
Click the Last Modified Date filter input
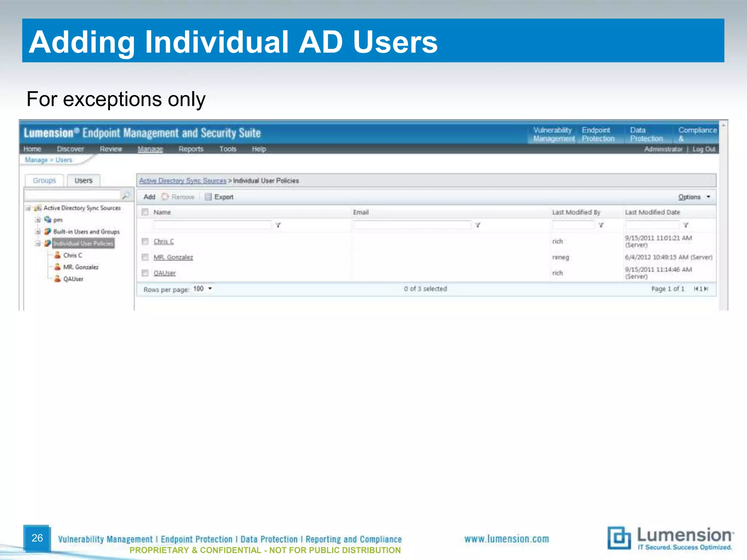coord(653,225)
